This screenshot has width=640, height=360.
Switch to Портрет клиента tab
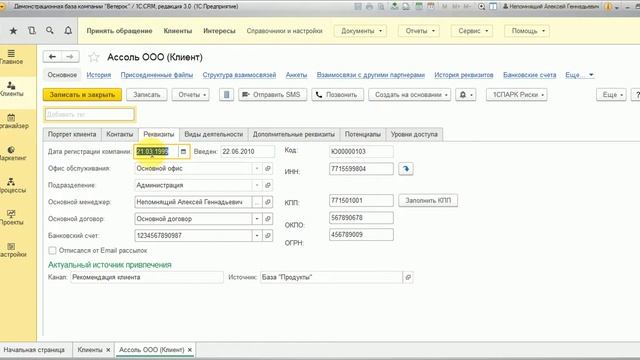[72, 134]
